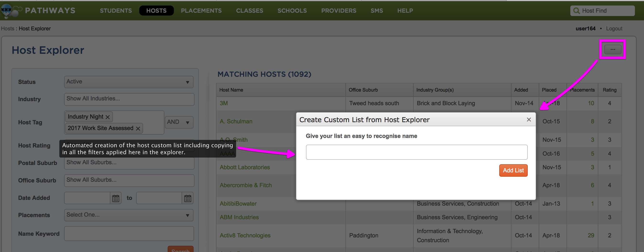Open the AND condition dropdown for host tags
Screen dimensions: 644x252
[x=179, y=122]
